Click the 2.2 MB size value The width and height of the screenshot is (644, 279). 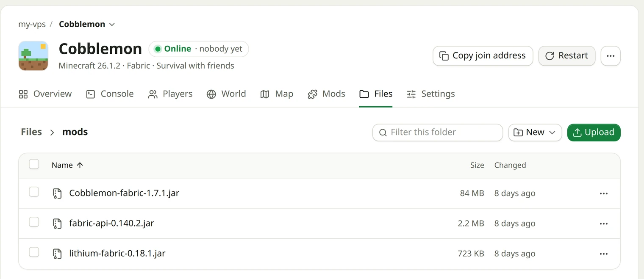[x=471, y=224]
